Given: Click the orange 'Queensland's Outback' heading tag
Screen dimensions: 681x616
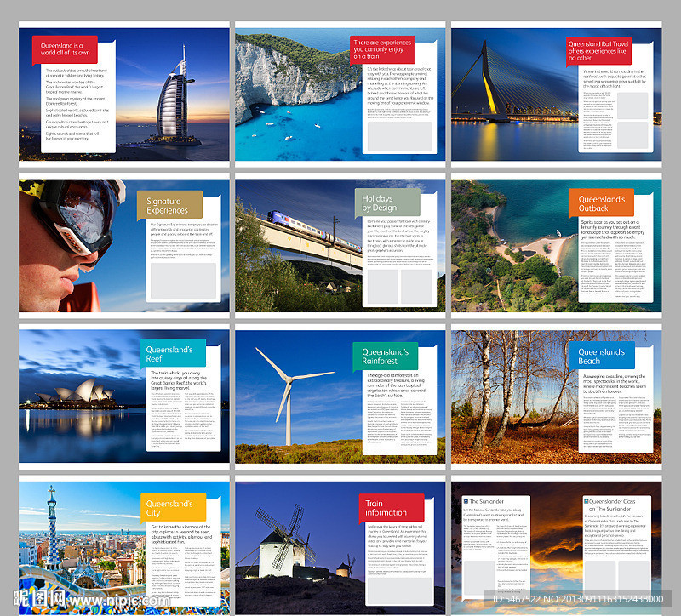Looking at the screenshot, I should click(x=602, y=202).
